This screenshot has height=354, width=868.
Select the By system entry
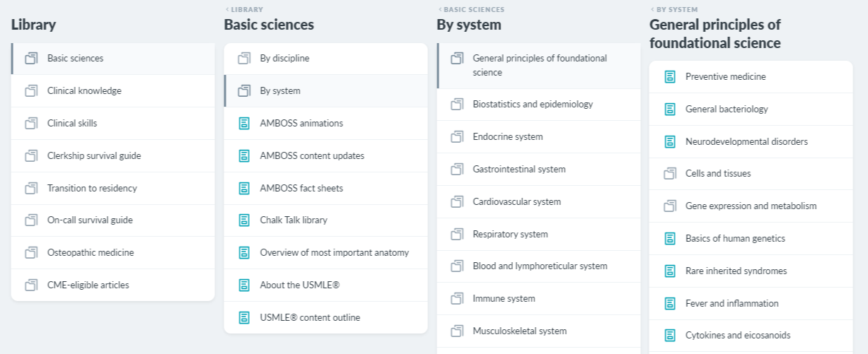pyautogui.click(x=326, y=90)
